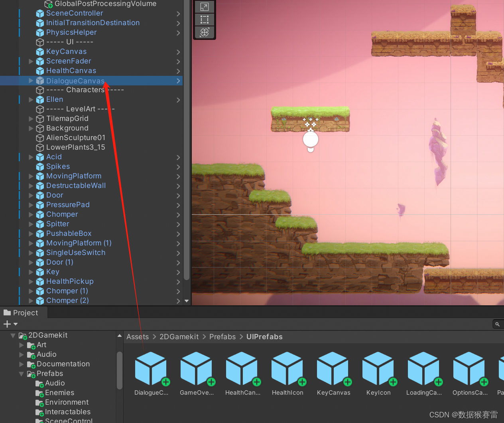Viewport: 504px width, 423px height.
Task: Select the HealthCan... prefab asset icon
Action: pos(242,368)
